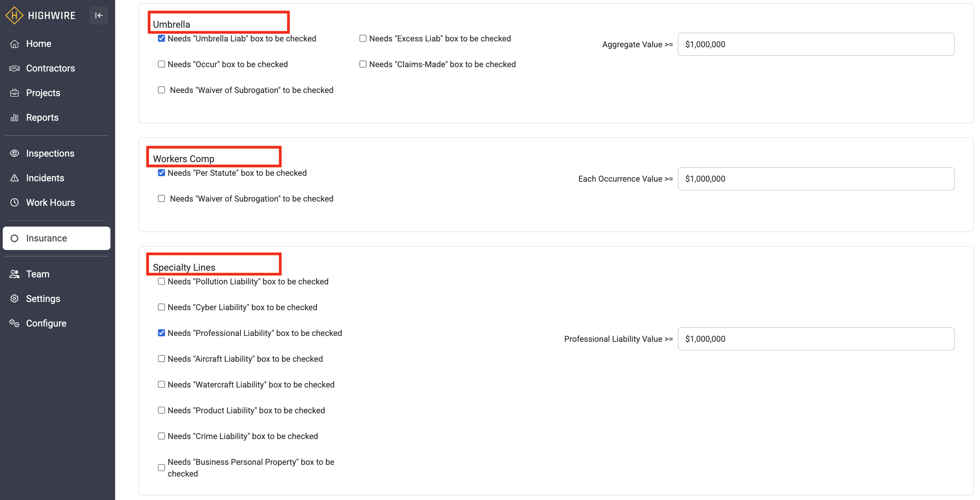Click the Contractors handshake icon
This screenshot has height=500, width=980.
14,68
